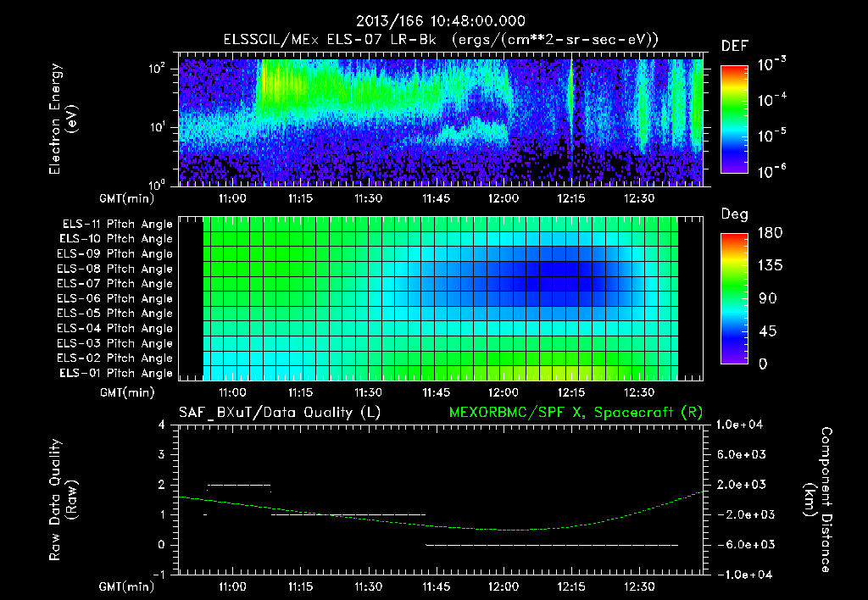This screenshot has height=600, width=868.
Task: Click the 10^-3 DEF scale value
Action: pos(771,64)
